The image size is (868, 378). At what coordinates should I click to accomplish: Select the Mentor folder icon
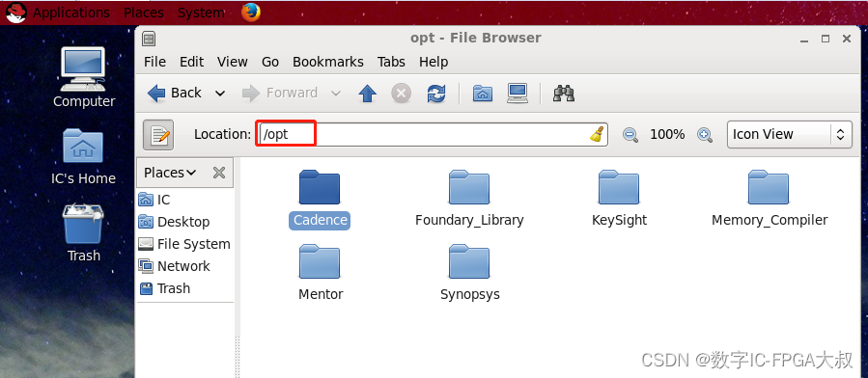[320, 262]
